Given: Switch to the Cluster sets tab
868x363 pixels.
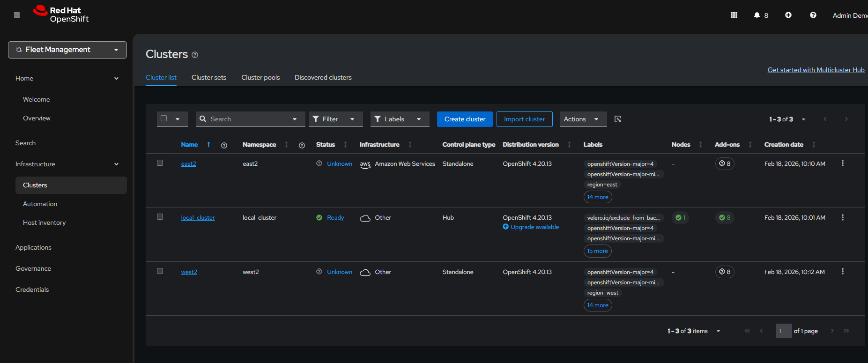Looking at the screenshot, I should coord(208,77).
